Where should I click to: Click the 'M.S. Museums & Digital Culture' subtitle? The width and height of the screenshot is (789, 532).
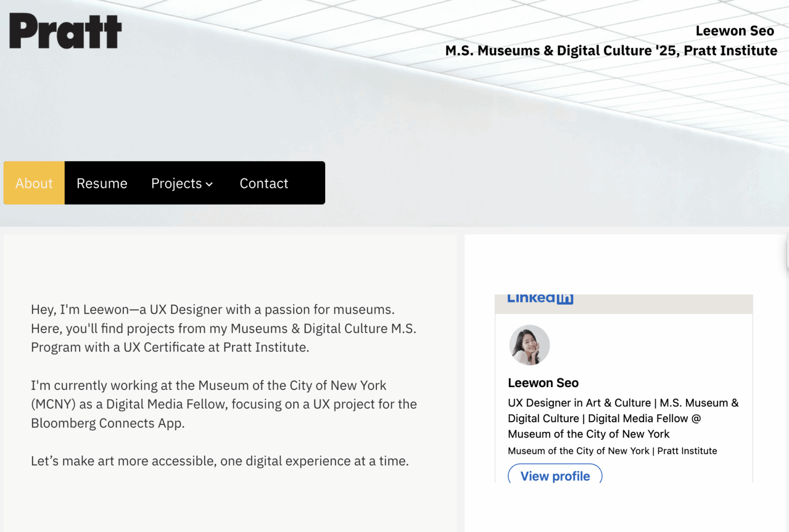coord(611,50)
